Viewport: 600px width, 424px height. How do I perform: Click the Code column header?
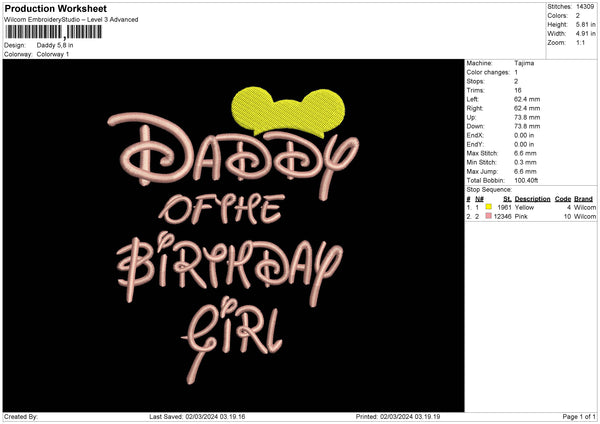click(562, 199)
